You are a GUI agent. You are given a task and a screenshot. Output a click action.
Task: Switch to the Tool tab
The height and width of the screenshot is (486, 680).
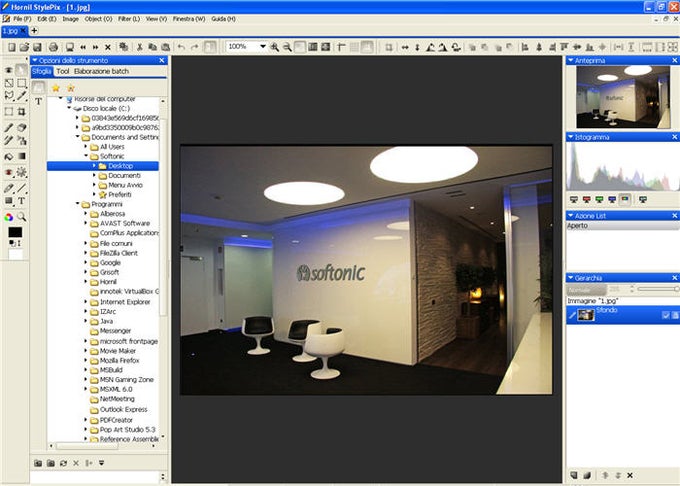(x=62, y=71)
